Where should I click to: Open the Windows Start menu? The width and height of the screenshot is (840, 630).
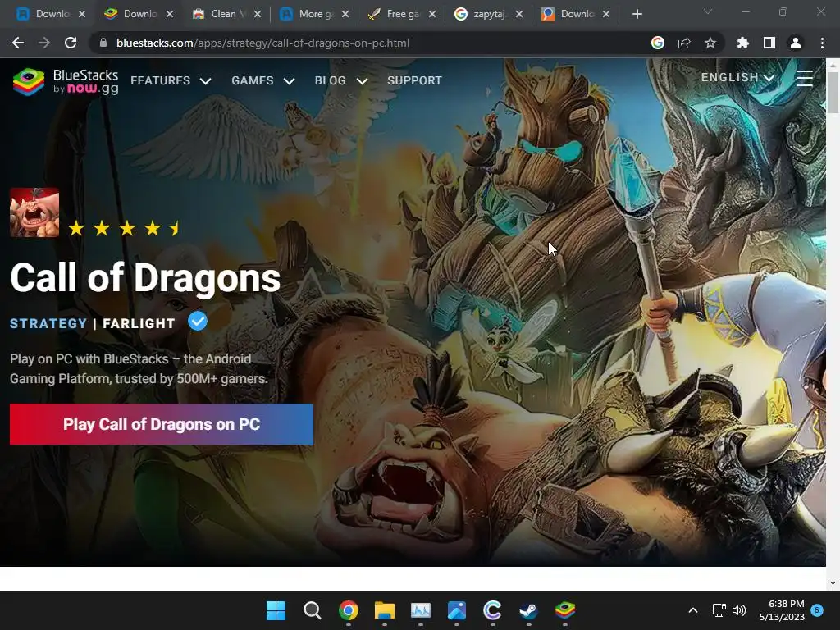276,610
